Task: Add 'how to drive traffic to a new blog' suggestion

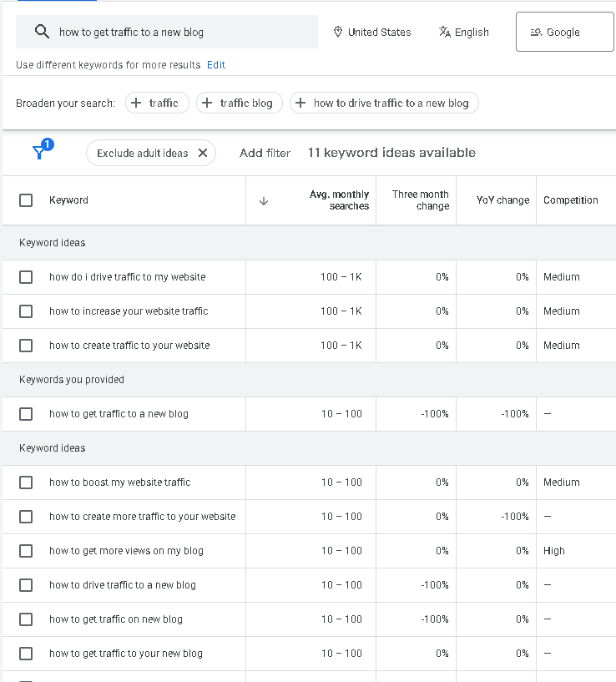Action: click(384, 103)
